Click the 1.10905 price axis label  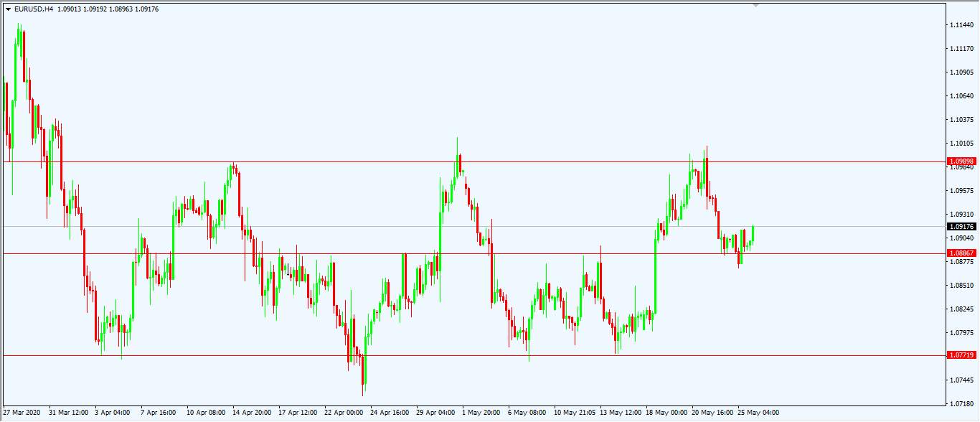(x=961, y=72)
